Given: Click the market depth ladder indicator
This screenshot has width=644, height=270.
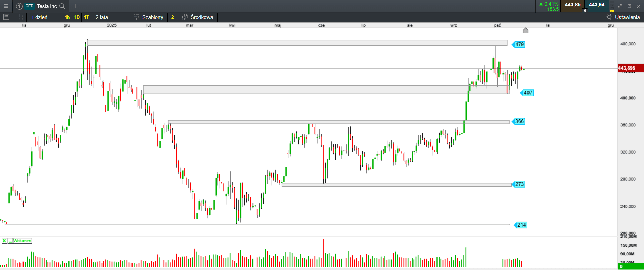Looking at the screenshot, I should tap(612, 6).
